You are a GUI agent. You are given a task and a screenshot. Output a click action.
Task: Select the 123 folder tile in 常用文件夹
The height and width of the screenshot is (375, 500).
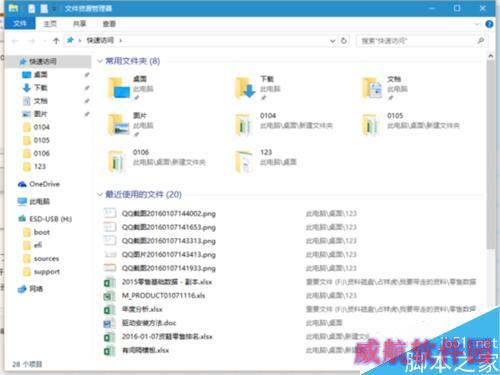tap(265, 161)
